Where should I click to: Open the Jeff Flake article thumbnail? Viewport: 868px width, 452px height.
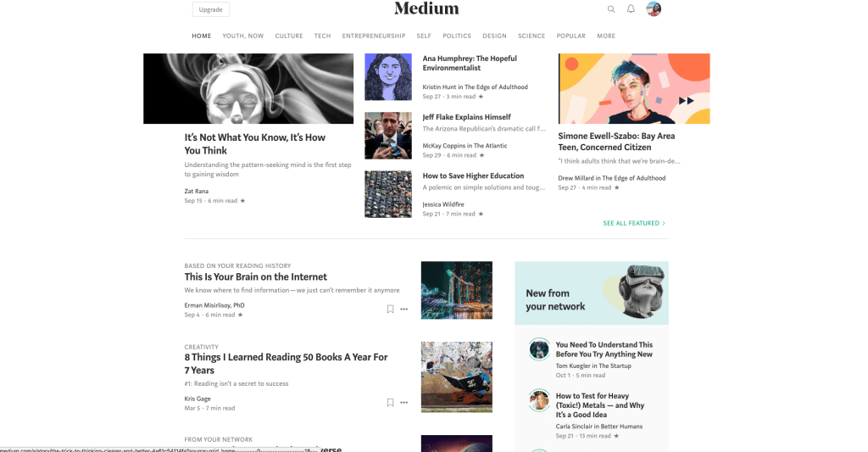tap(388, 136)
